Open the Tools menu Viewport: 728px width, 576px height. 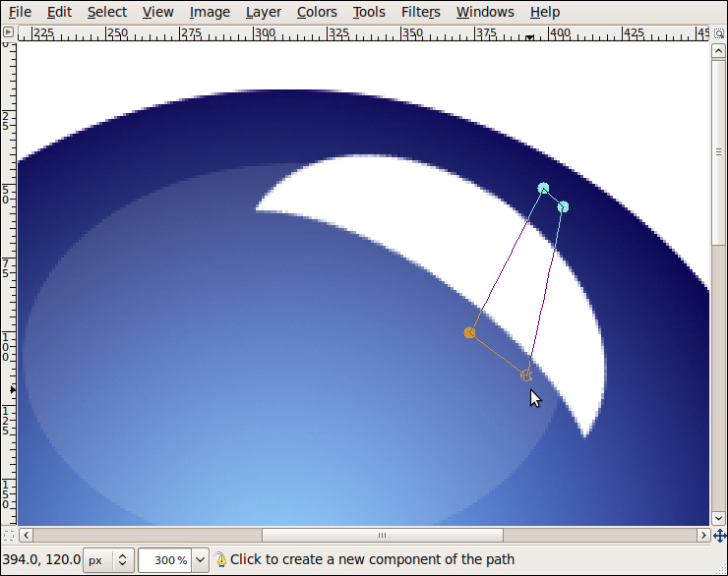(x=369, y=12)
